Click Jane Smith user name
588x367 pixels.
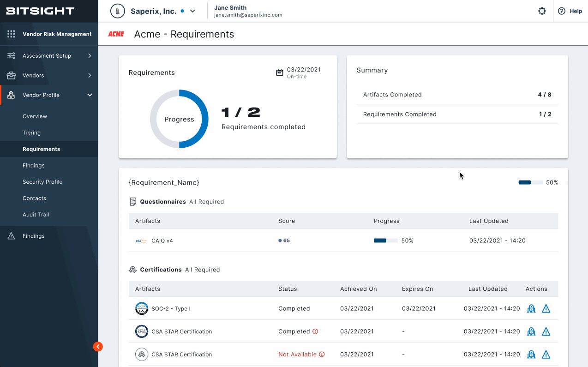coord(230,8)
